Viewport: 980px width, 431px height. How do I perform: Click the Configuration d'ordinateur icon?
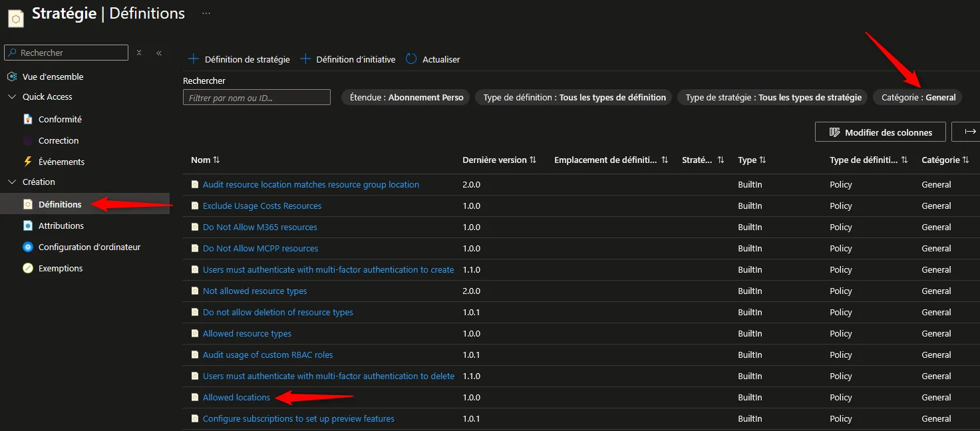pyautogui.click(x=28, y=247)
